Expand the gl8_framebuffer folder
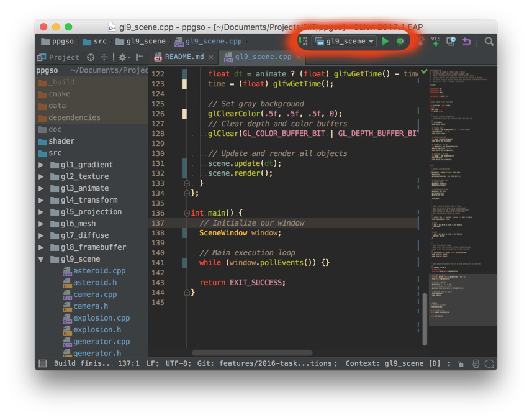This screenshot has height=420, width=532. click(x=41, y=247)
